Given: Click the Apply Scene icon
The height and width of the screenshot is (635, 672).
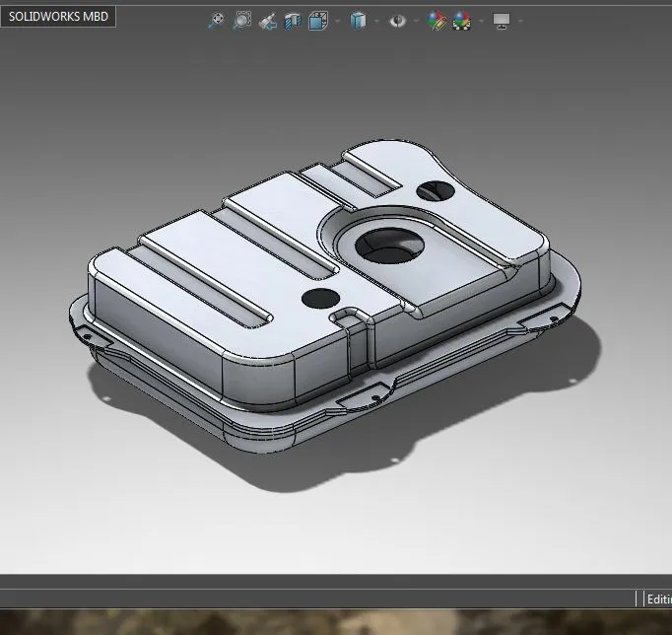Looking at the screenshot, I should point(461,21).
